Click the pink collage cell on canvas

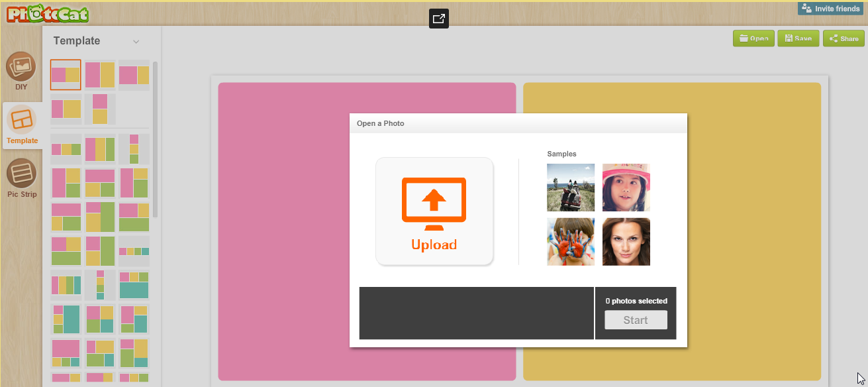coord(285,231)
